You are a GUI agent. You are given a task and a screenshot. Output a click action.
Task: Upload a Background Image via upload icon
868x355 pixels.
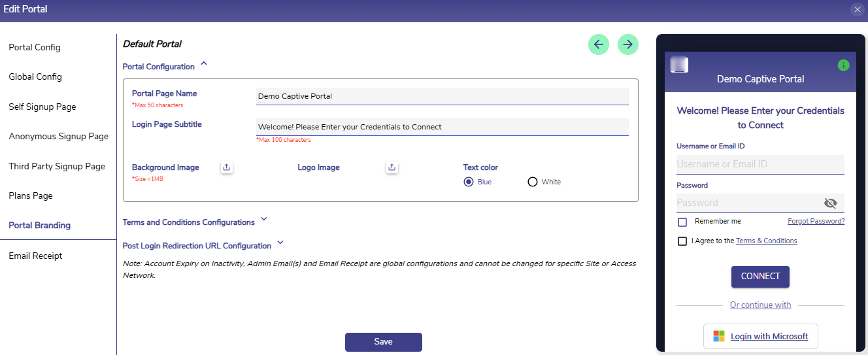226,167
